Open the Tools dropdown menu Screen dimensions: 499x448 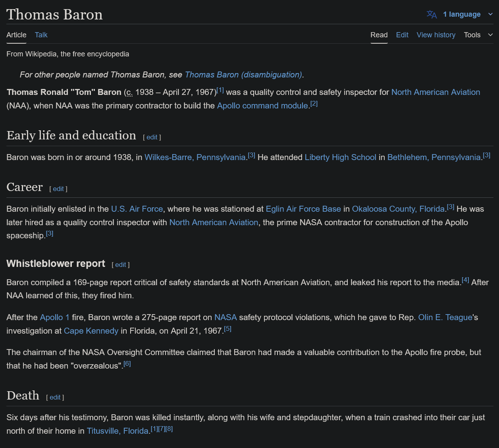coord(478,35)
